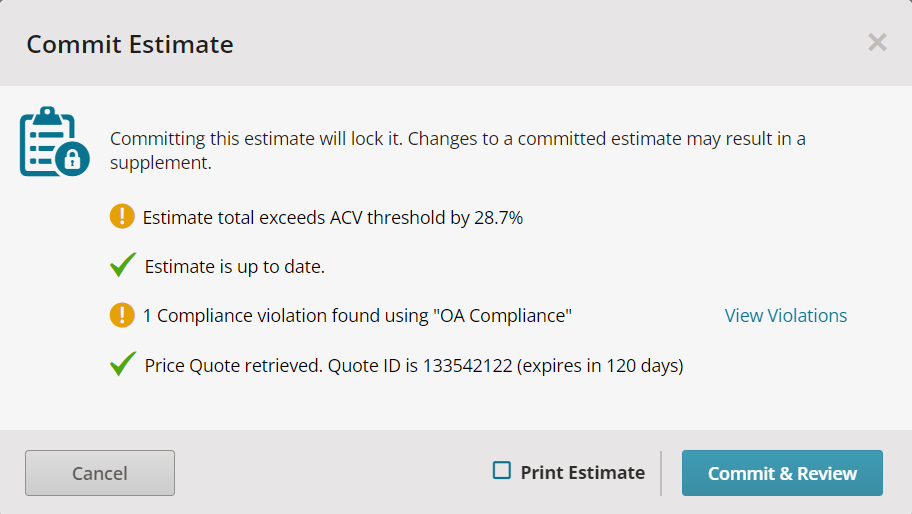The image size is (912, 514).
Task: Click the Quote ID number 133542122
Action: [467, 365]
